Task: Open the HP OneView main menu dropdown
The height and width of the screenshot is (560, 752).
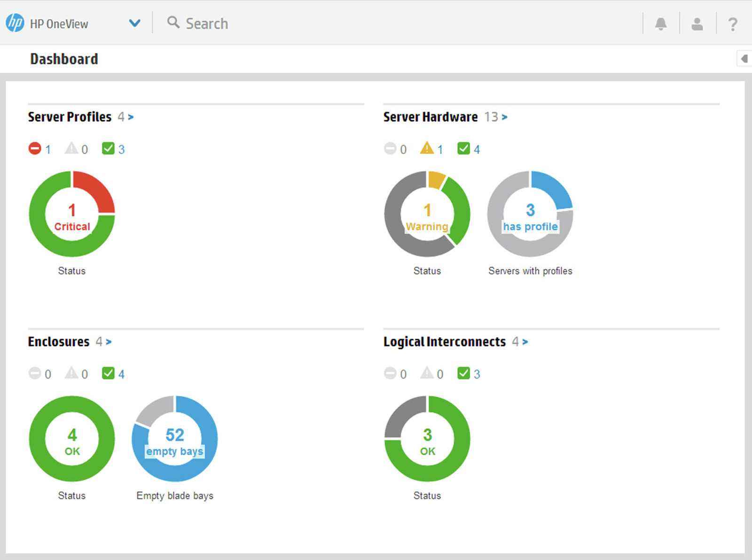Action: [135, 23]
